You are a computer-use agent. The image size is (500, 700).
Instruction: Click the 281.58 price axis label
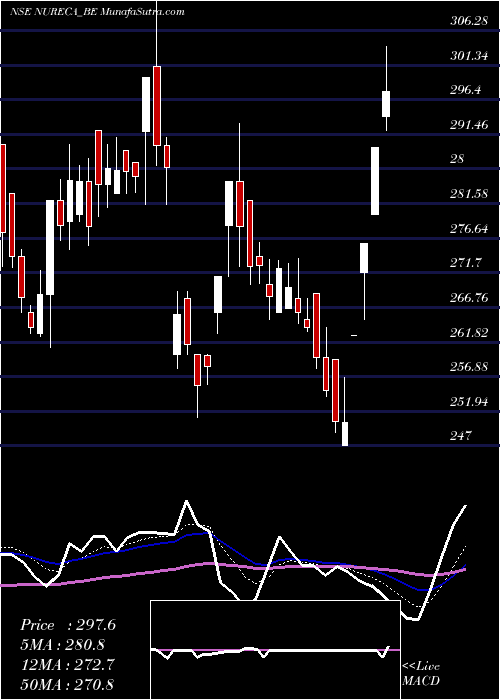[x=468, y=194]
